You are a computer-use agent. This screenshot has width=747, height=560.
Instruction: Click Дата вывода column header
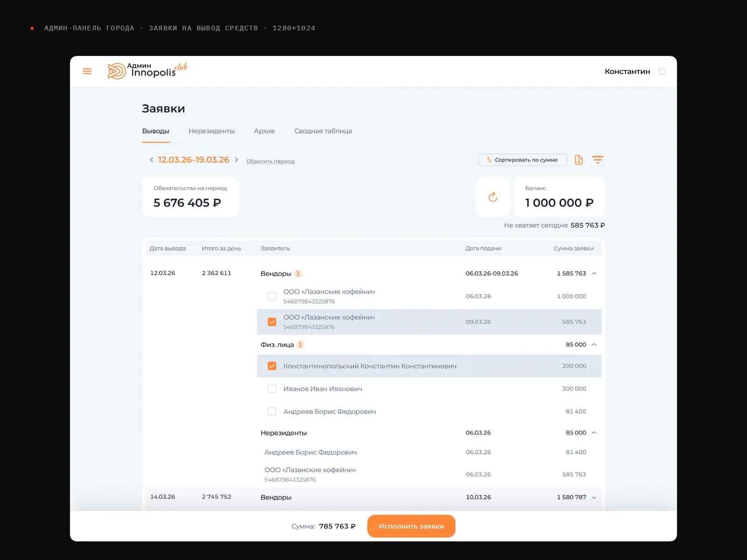[168, 248]
